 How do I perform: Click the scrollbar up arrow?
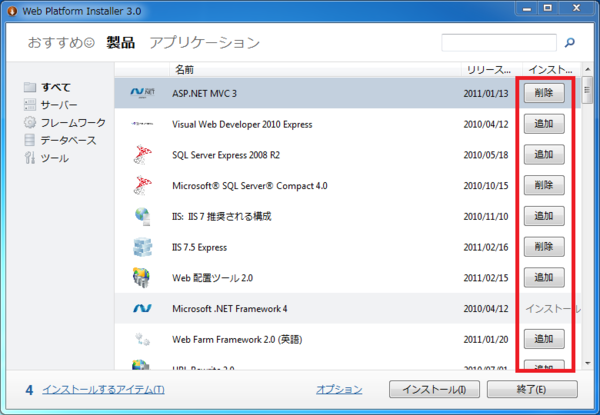point(587,70)
